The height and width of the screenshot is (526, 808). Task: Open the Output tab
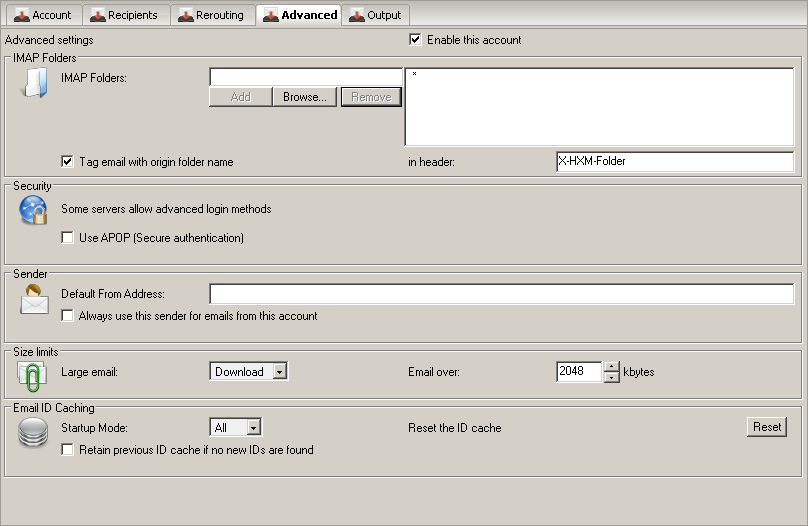[375, 15]
